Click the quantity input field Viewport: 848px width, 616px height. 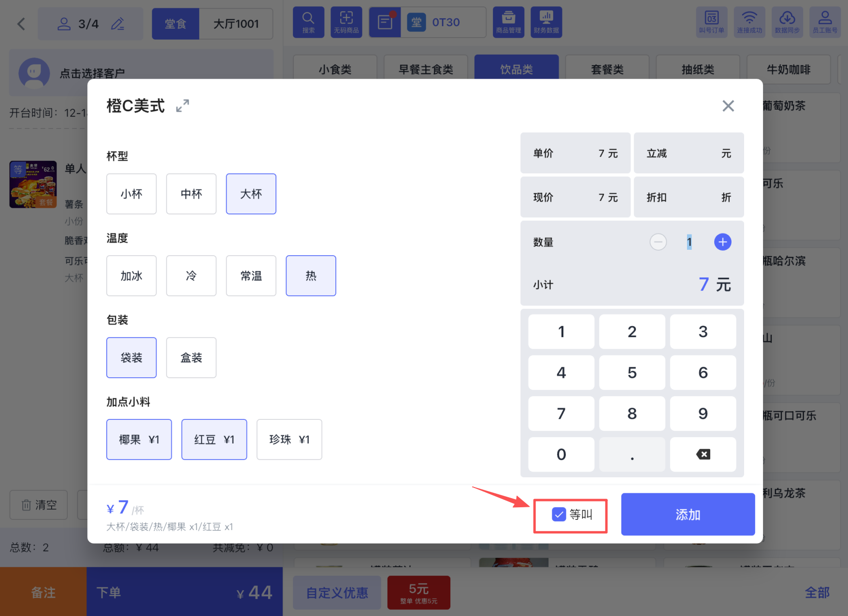(689, 242)
